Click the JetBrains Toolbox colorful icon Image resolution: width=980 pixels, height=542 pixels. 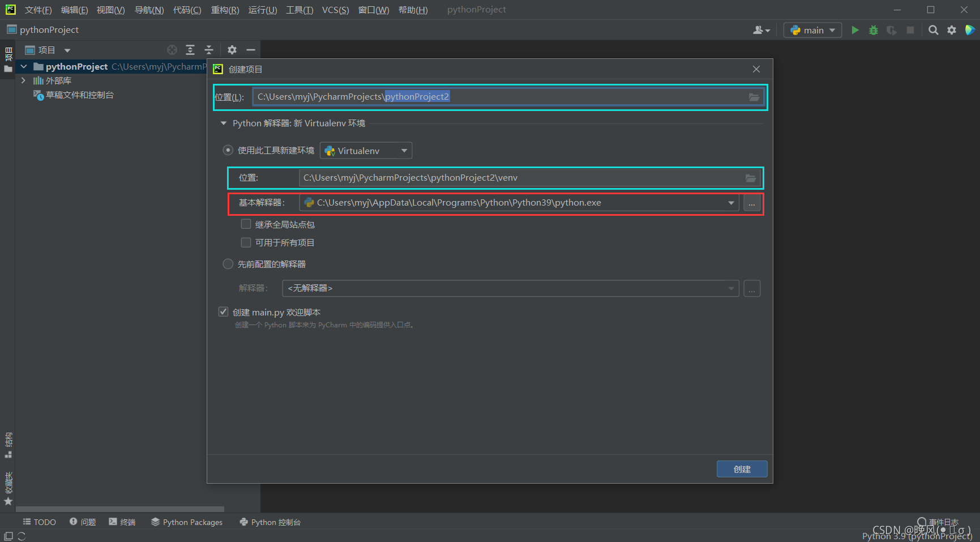[x=970, y=30]
